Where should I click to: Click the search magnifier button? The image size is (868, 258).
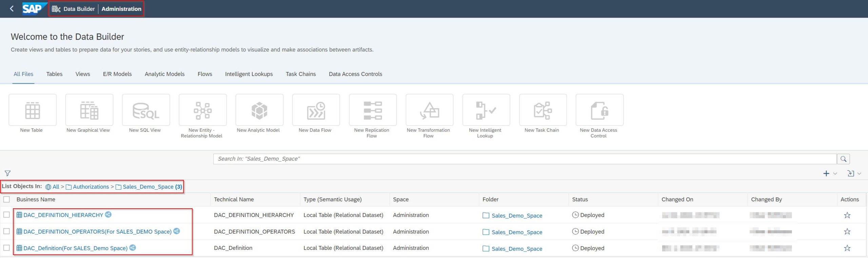(843, 159)
